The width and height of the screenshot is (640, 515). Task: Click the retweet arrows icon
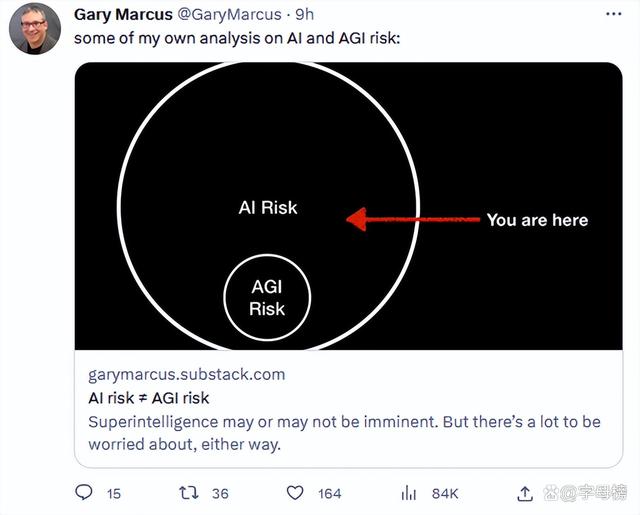pyautogui.click(x=189, y=493)
